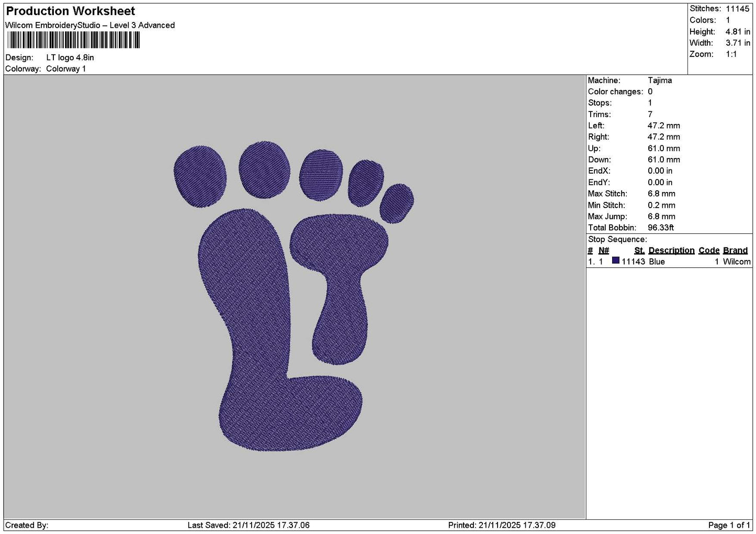Click the Design: label

19,58
